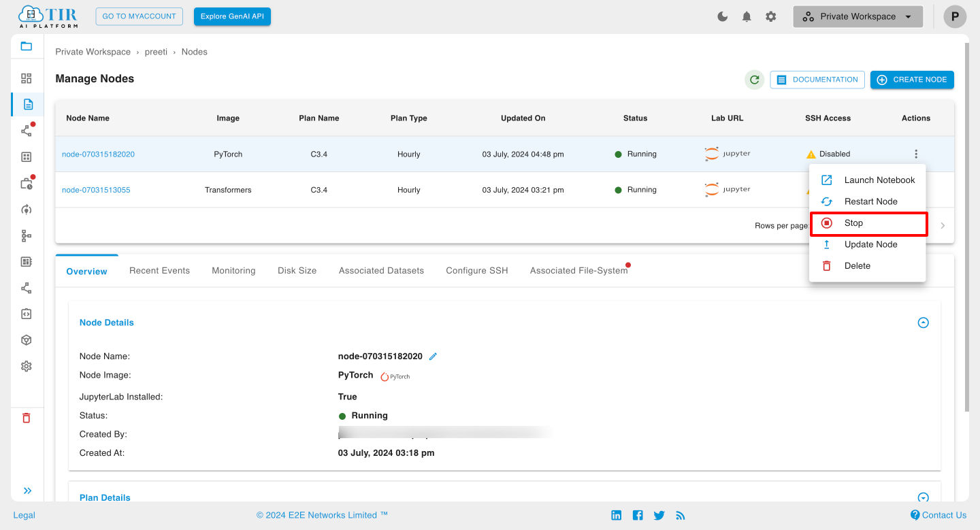Open notifications bell icon
Screen dimensions: 980x530
[x=747, y=16]
